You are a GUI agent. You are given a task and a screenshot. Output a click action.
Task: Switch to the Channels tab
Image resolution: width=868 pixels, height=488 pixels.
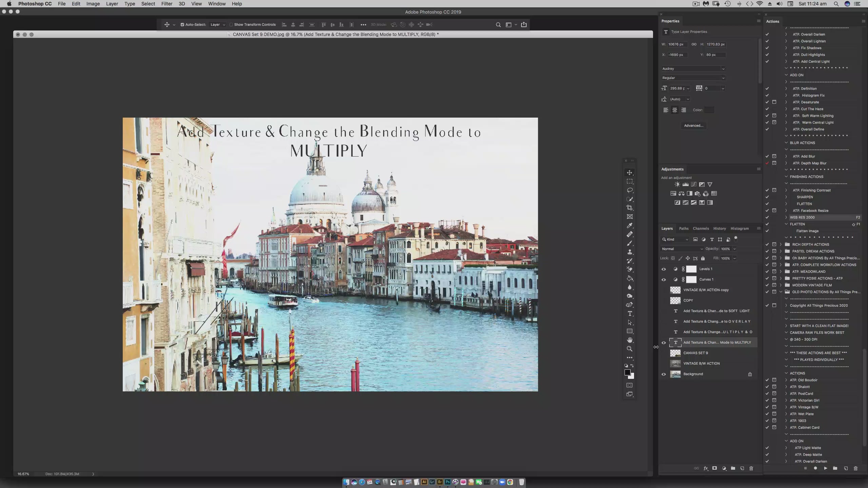point(701,228)
